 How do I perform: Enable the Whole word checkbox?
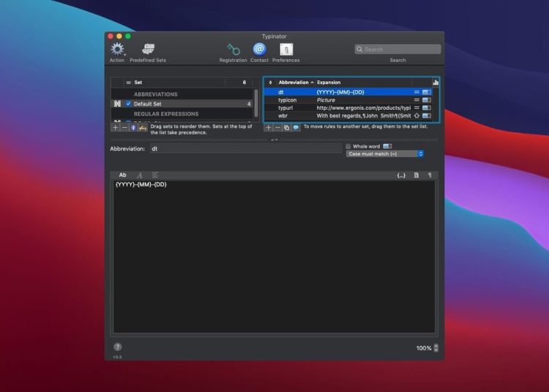(x=348, y=146)
